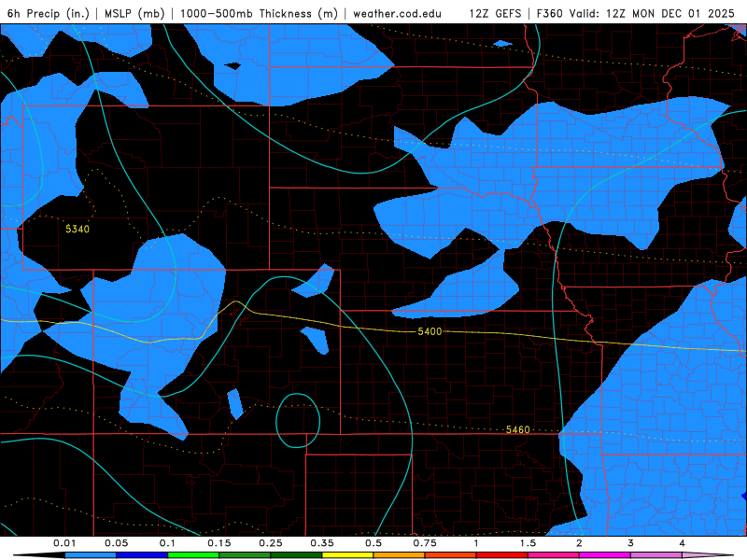
Task: Click the 0.15 legend scale value
Action: [x=219, y=543]
